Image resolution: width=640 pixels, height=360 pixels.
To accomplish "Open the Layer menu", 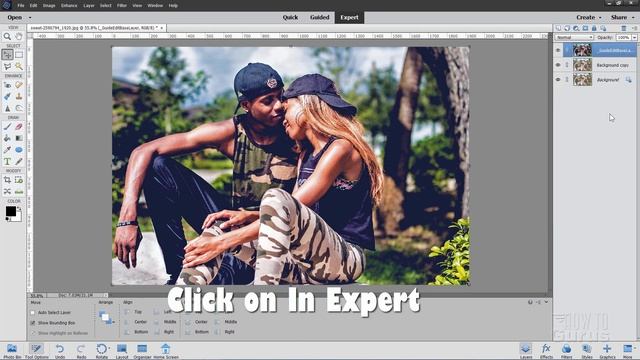I will click(89, 6).
